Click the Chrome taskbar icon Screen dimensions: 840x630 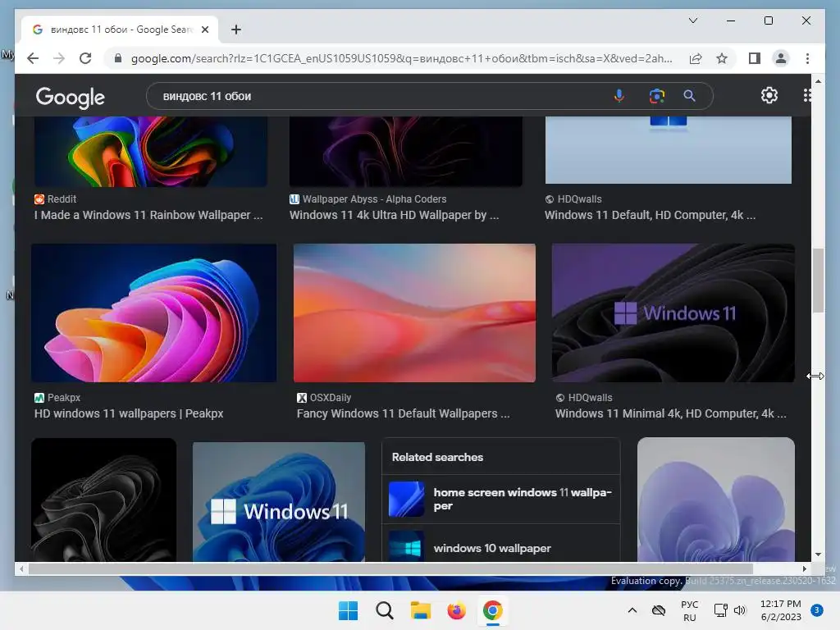point(492,610)
